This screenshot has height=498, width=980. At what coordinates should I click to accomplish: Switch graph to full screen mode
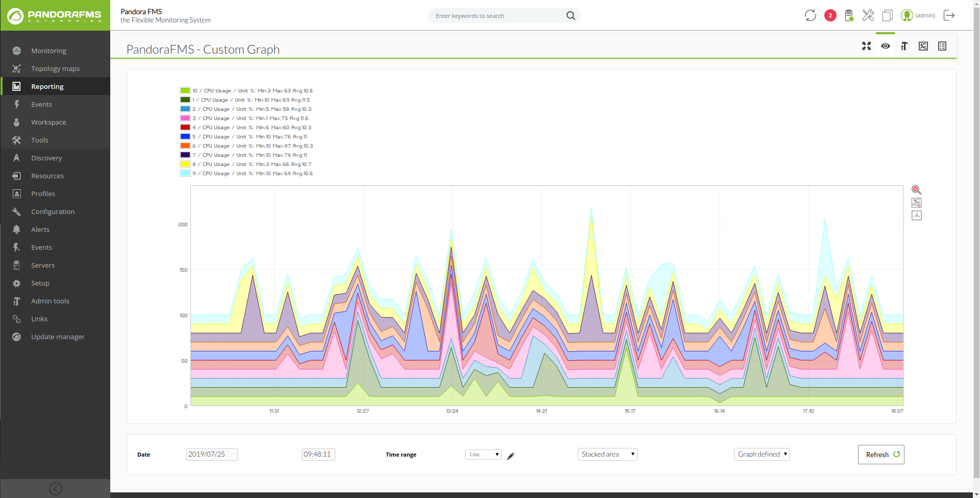pos(867,46)
